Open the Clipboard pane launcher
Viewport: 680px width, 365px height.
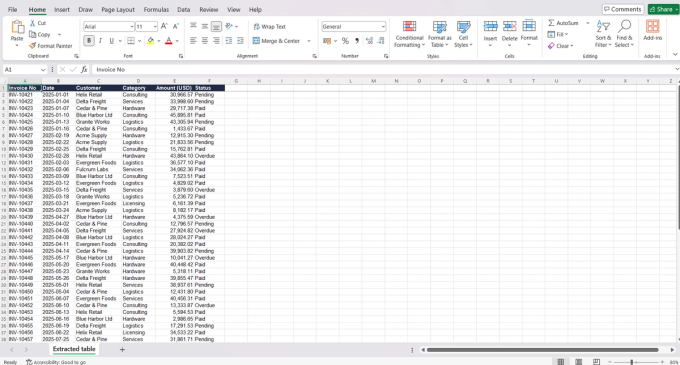pos(76,56)
